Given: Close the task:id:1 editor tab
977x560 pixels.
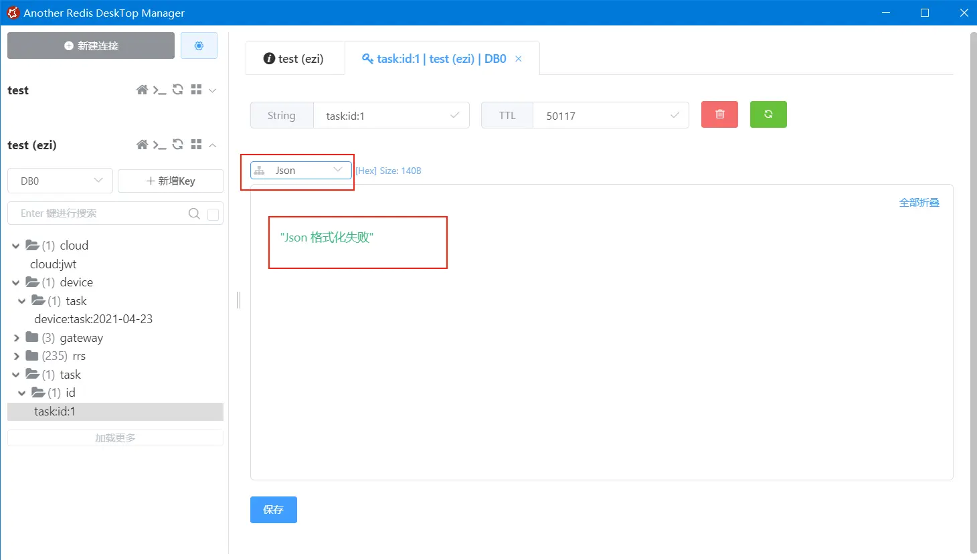Looking at the screenshot, I should [x=518, y=58].
